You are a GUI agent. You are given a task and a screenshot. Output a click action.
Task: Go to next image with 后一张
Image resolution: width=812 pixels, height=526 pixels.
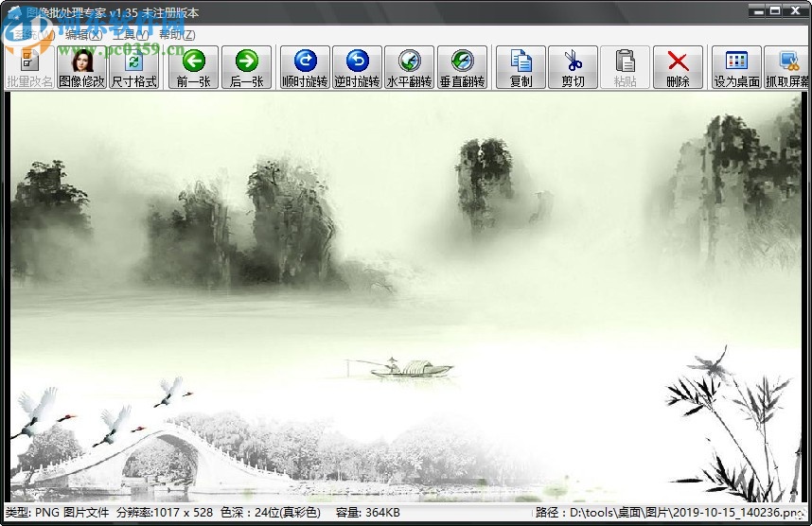tap(247, 67)
